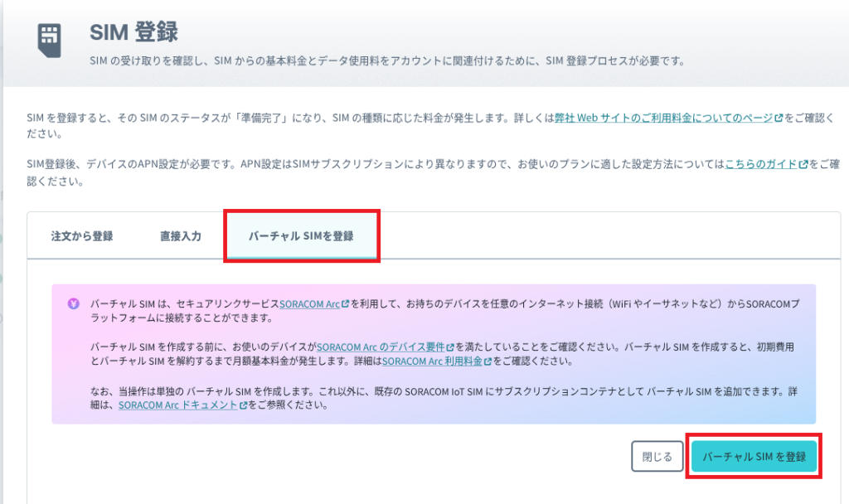
Task: Click external-link icon after セキュアリンクサービス SORACOM Arc
Action: point(346,304)
